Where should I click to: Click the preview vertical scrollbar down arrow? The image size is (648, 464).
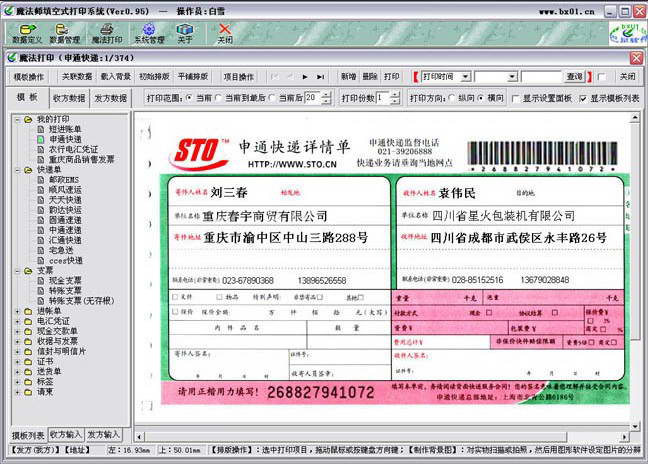point(635,426)
